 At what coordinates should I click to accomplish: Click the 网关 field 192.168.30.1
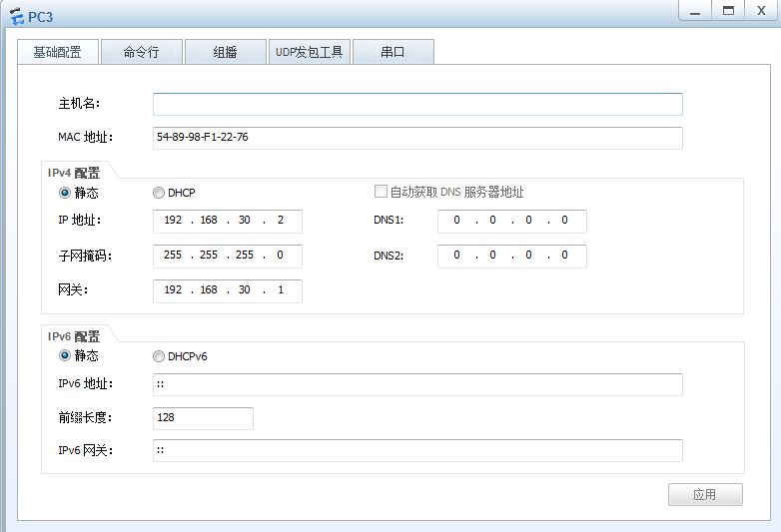227,290
